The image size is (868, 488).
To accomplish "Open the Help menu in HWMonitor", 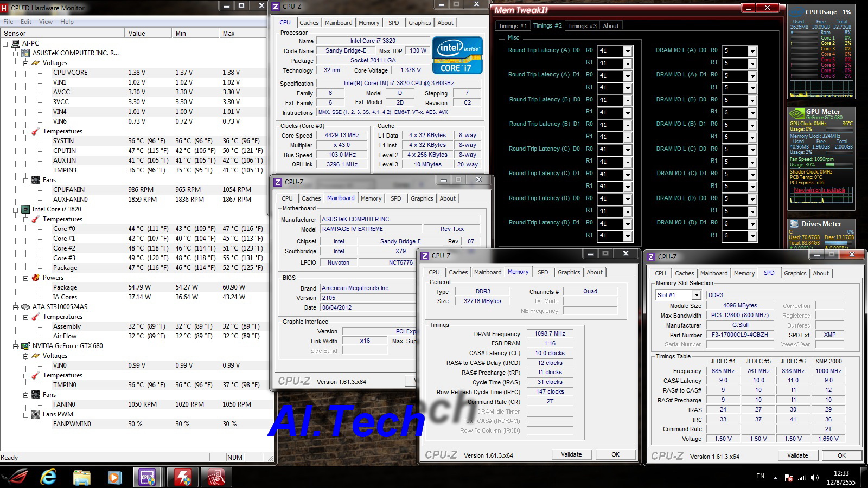I will point(67,22).
